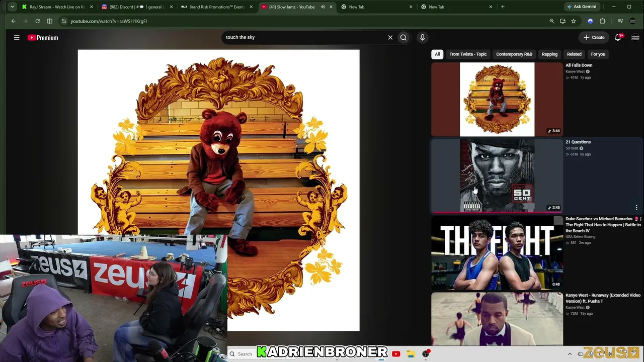Go forward in browser history
The height and width of the screenshot is (362, 644).
[26, 21]
